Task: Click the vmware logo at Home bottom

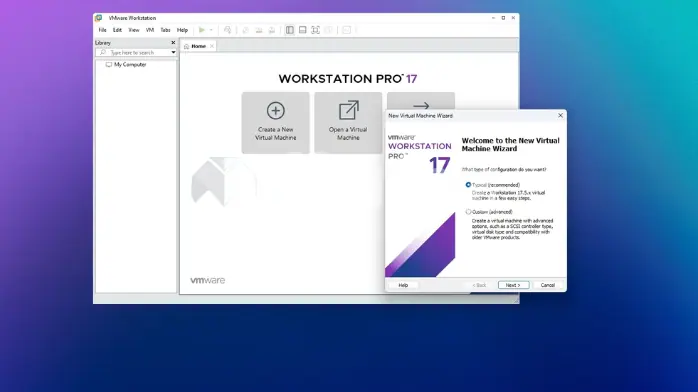Action: click(207, 280)
